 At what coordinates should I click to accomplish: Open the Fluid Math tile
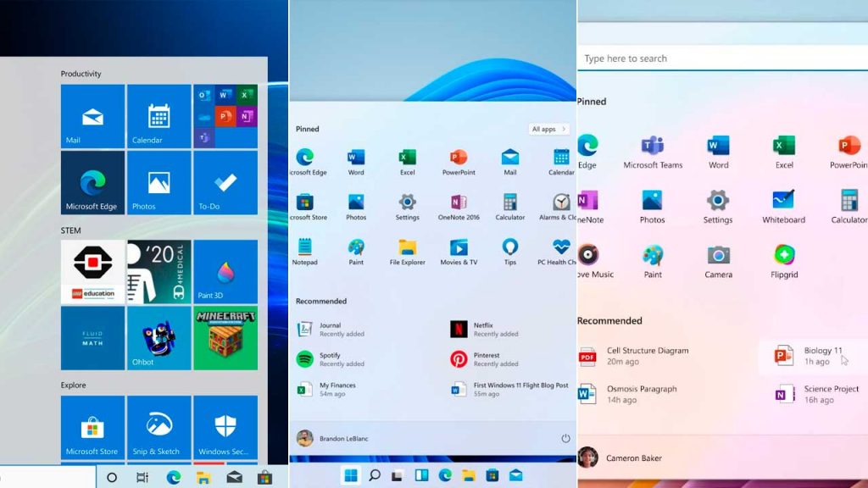tap(92, 338)
